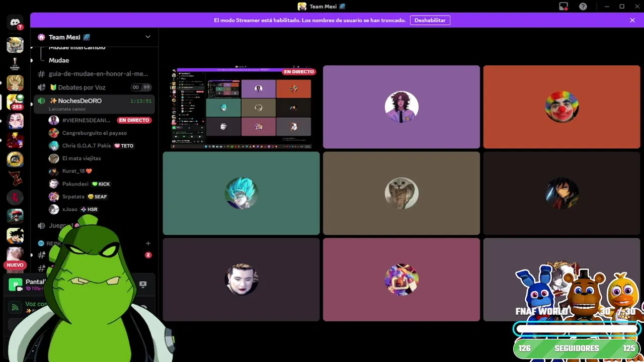Screen dimensions: 644x362
Task: Watch stream via EN DIRECTO badge in list
Action: (134, 120)
